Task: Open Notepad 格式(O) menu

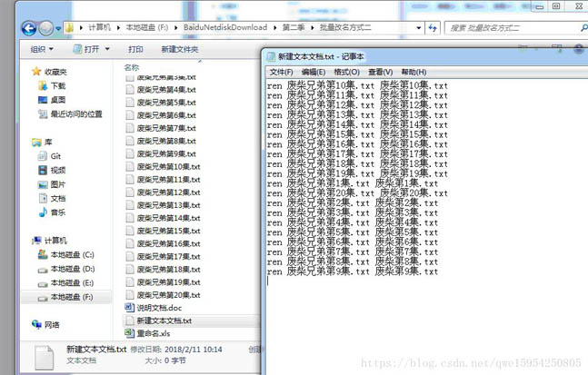Action: 347,72
